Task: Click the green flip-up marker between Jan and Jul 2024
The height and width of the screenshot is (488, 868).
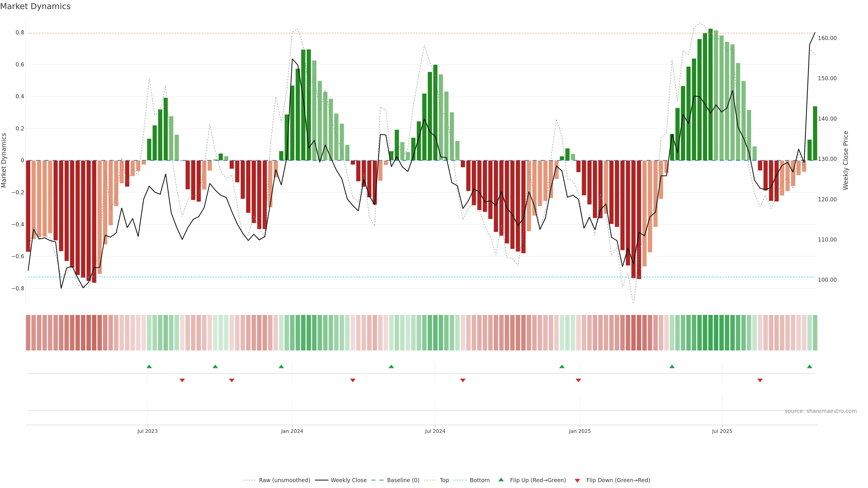Action: pyautogui.click(x=391, y=366)
